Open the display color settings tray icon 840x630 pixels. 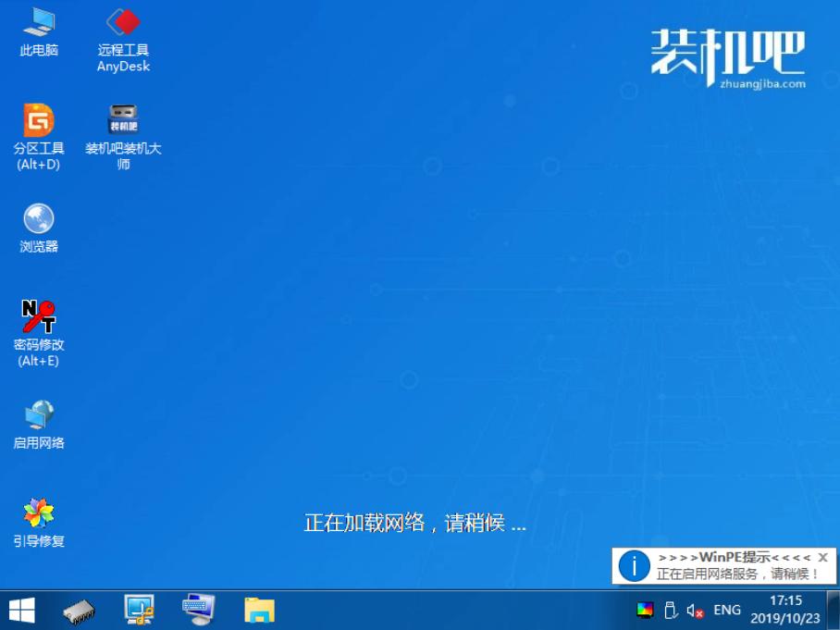coord(645,611)
